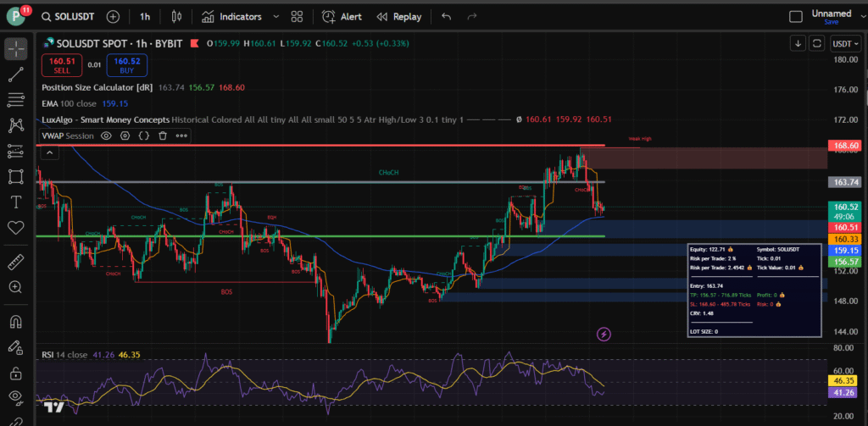
Task: Toggle stay in drawing mode pencil-lock
Action: click(x=16, y=347)
